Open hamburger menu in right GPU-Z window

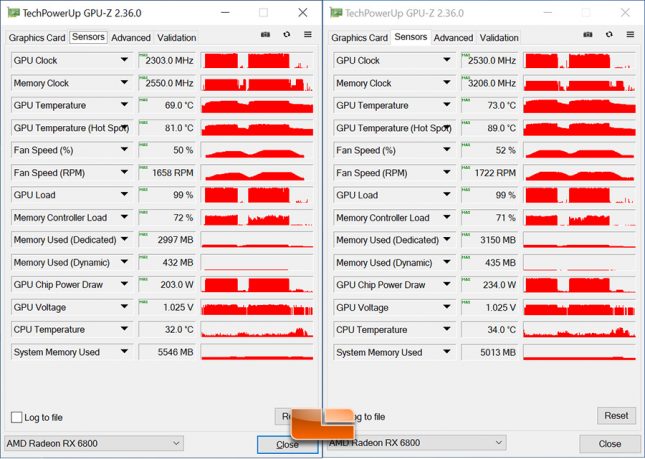pyautogui.click(x=630, y=35)
